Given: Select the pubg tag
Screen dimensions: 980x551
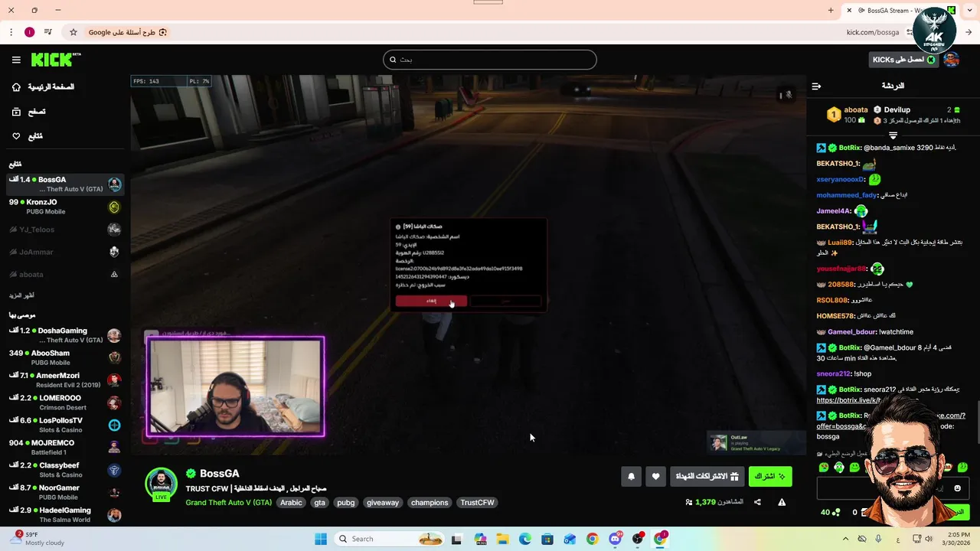Looking at the screenshot, I should (346, 503).
